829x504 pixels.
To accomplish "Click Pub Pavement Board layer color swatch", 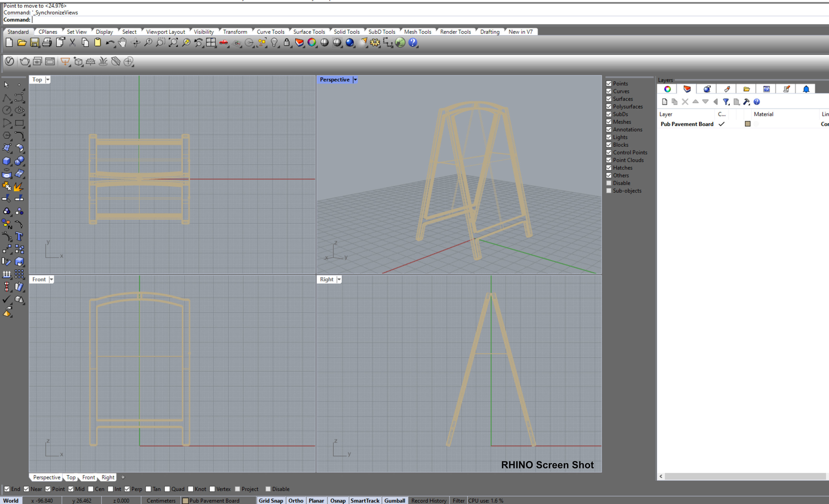I will 747,124.
